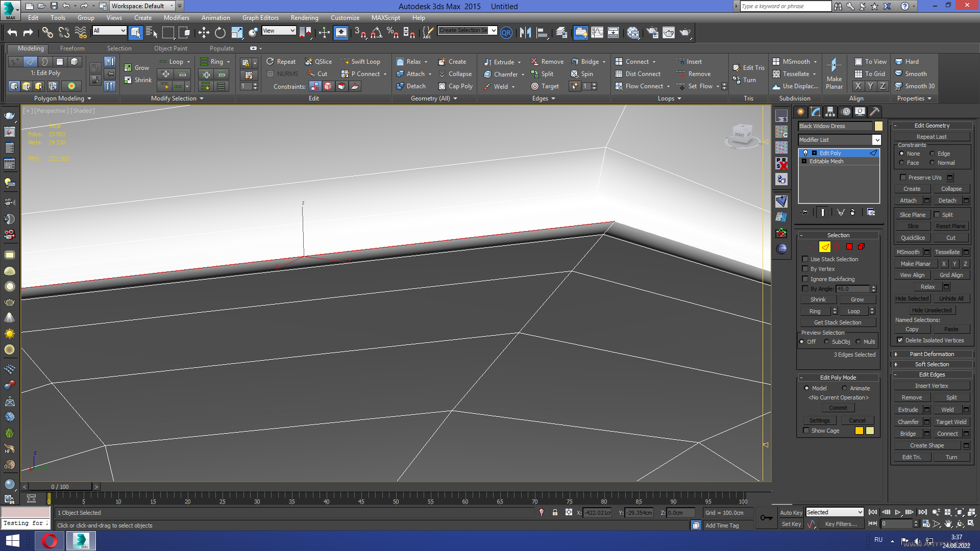Screen dimensions: 980x551
Task: Open the Hierarchy command panel tab
Action: pyautogui.click(x=830, y=112)
